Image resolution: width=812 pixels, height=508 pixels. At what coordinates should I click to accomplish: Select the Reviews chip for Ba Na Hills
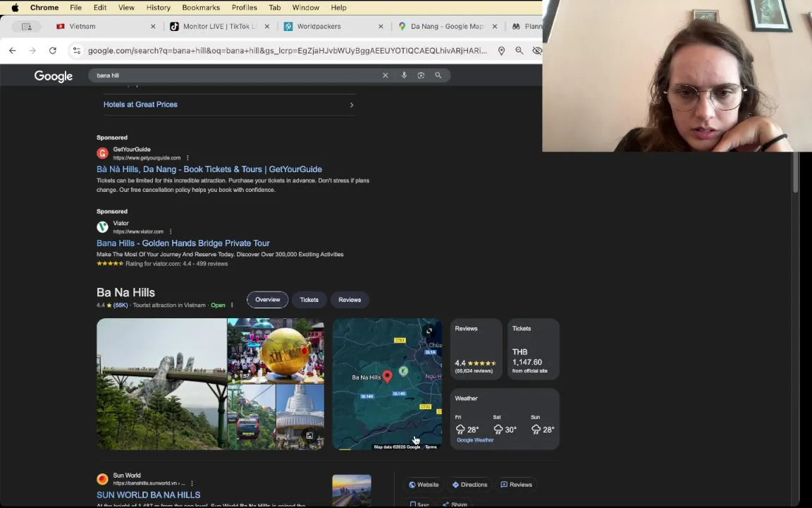(x=350, y=300)
